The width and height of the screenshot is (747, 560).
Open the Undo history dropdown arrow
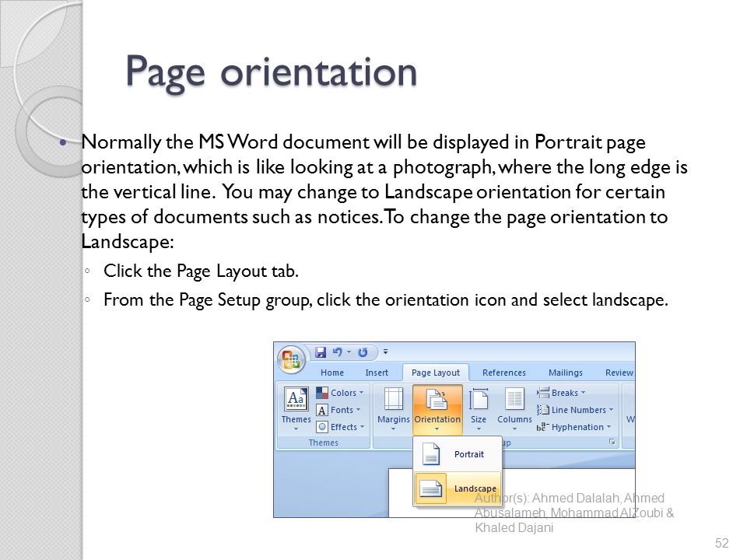point(349,352)
